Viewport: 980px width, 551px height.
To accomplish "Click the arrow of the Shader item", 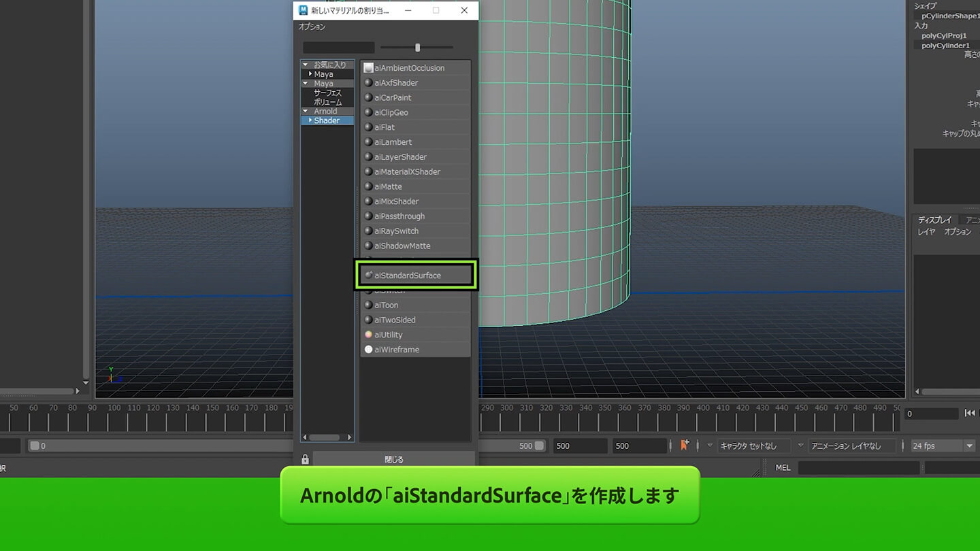I will tap(310, 120).
